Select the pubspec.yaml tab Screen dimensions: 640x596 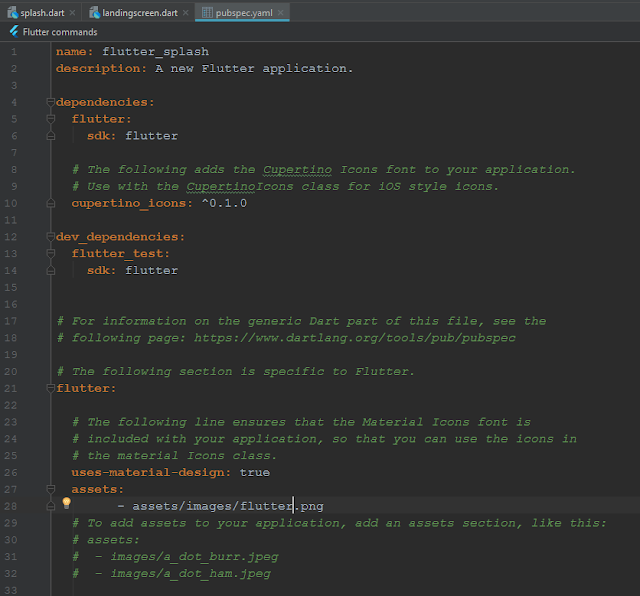click(x=242, y=13)
